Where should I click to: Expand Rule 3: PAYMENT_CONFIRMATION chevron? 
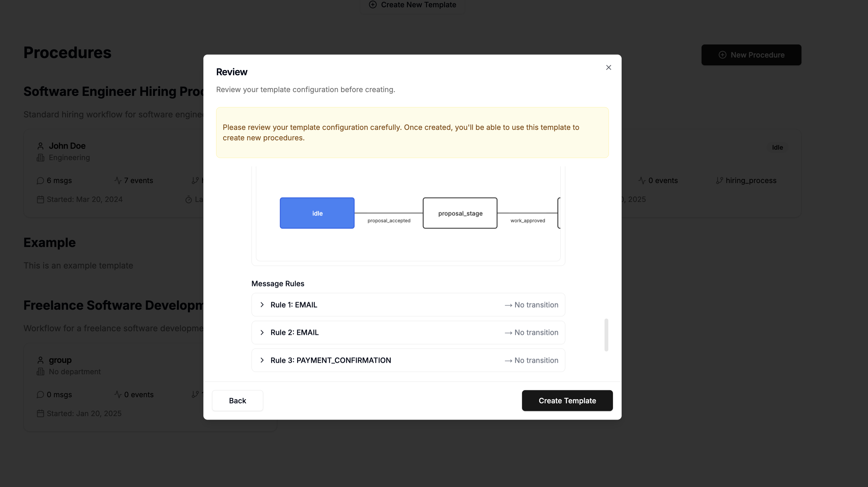pos(262,360)
